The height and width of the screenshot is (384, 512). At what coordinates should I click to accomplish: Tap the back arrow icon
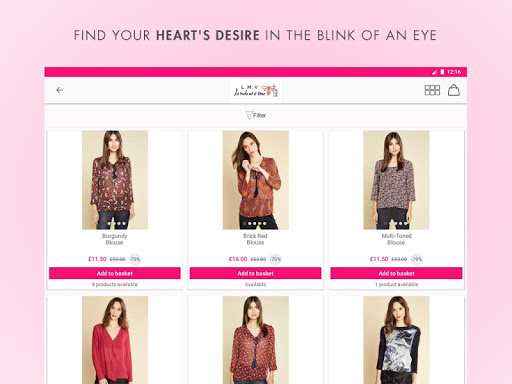(60, 90)
